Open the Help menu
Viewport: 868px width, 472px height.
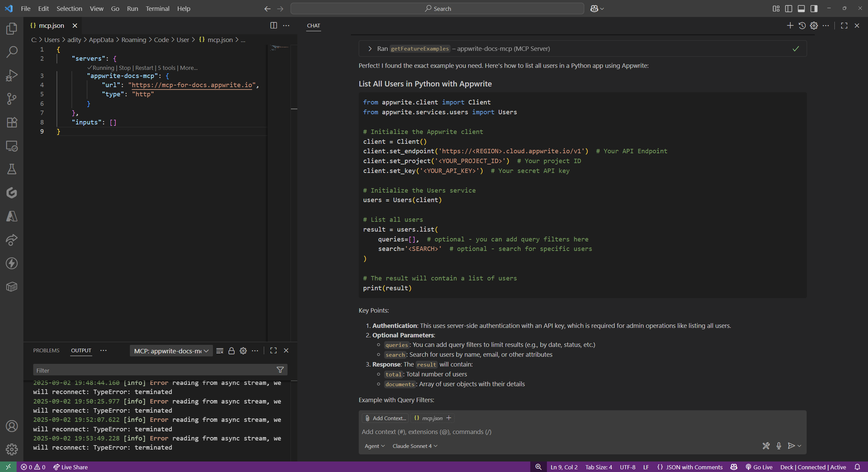coord(183,8)
